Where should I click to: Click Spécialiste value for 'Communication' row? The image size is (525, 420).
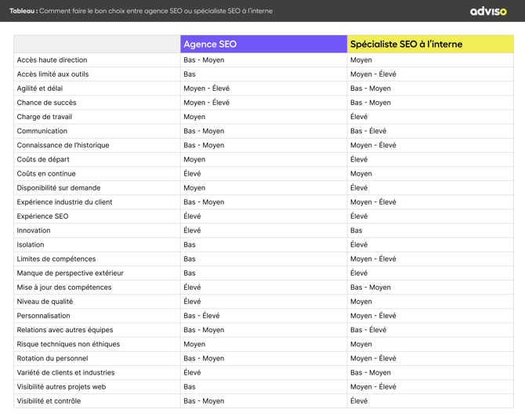368,131
